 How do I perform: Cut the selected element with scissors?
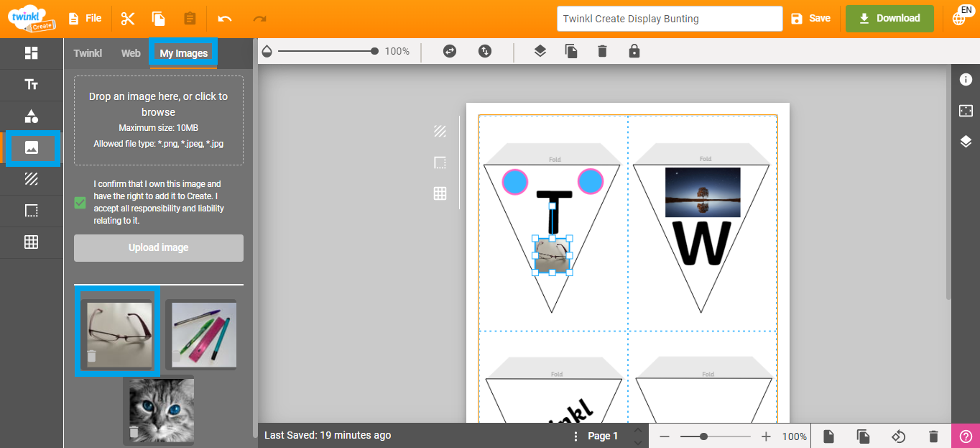pyautogui.click(x=128, y=19)
